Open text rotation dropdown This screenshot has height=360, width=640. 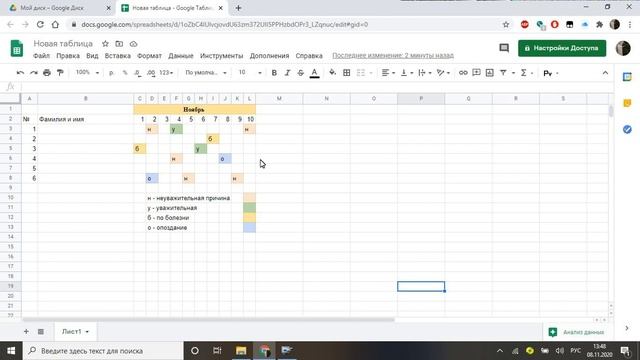tap(443, 73)
